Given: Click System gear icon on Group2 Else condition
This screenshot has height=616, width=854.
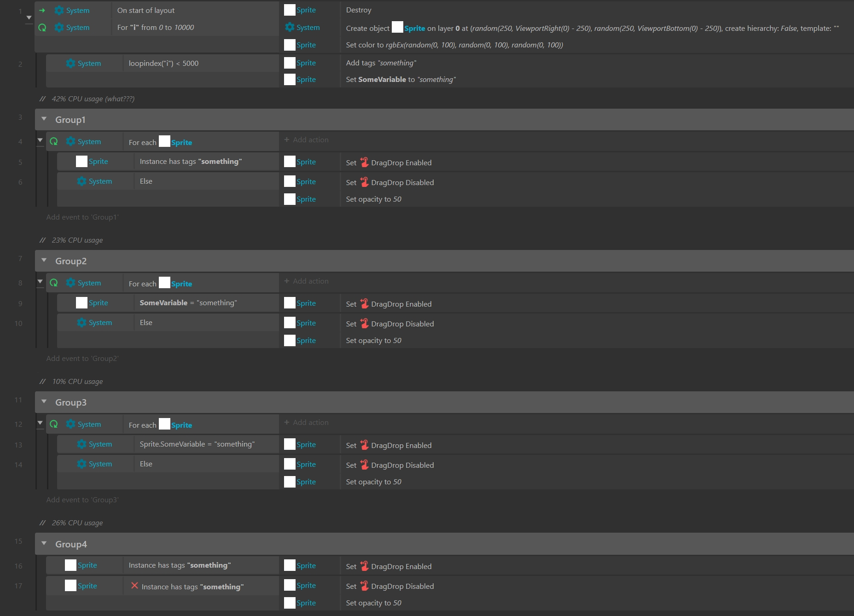Looking at the screenshot, I should pyautogui.click(x=81, y=323).
